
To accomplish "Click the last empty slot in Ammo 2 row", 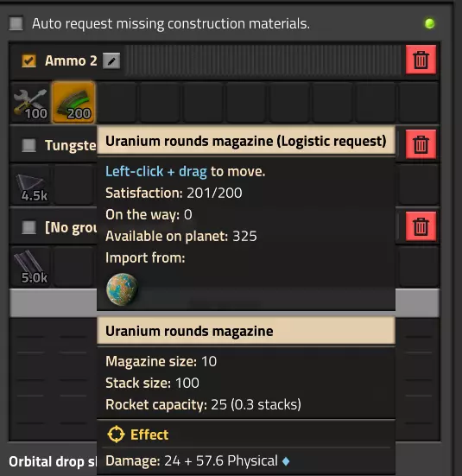I will coord(419,103).
